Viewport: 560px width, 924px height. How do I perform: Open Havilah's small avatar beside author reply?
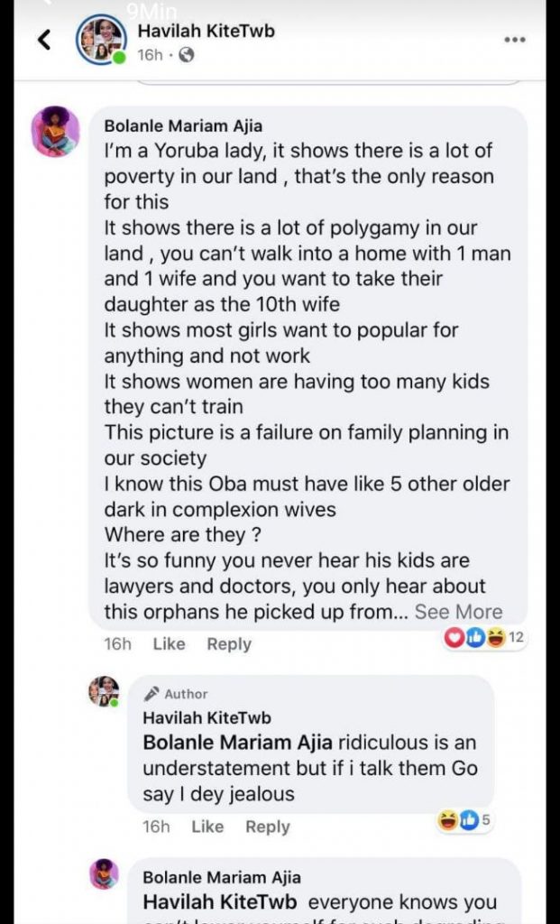(104, 691)
